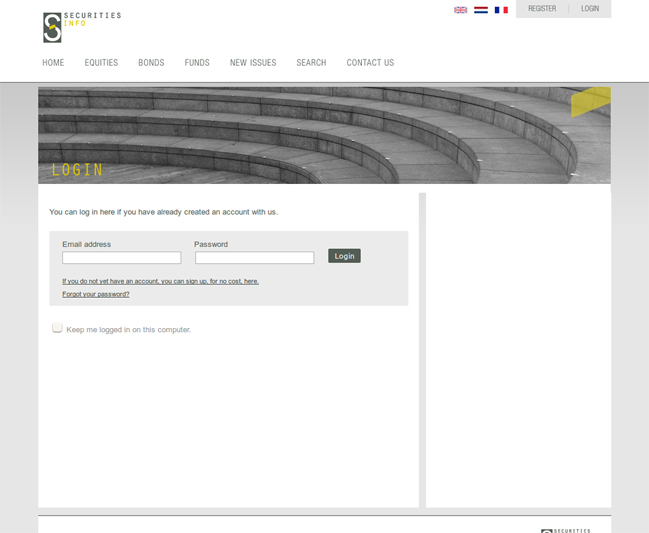
Task: Go to the Home menu item
Action: (53, 62)
